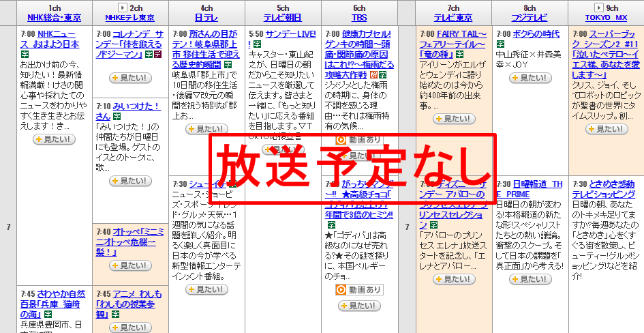644x333 pixels.
Task: Click the 字 icon below 年間で3倍のヒミツ!! text
Action: [331, 225]
